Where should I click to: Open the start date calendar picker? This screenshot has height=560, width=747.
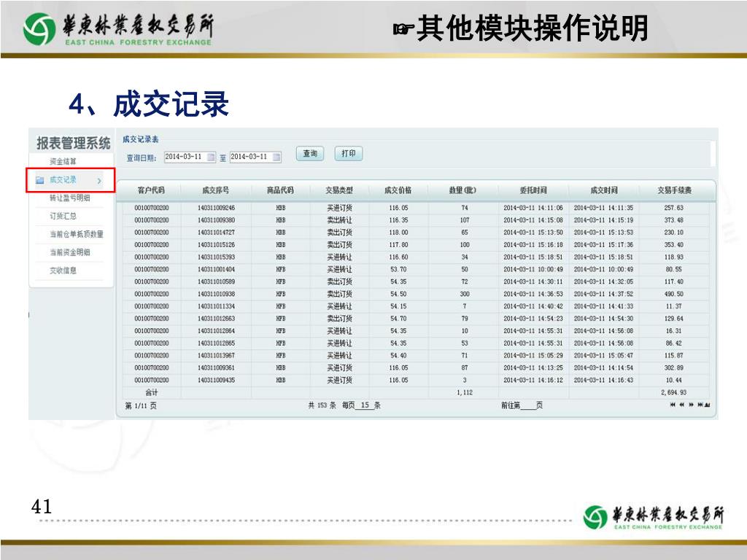coord(212,157)
